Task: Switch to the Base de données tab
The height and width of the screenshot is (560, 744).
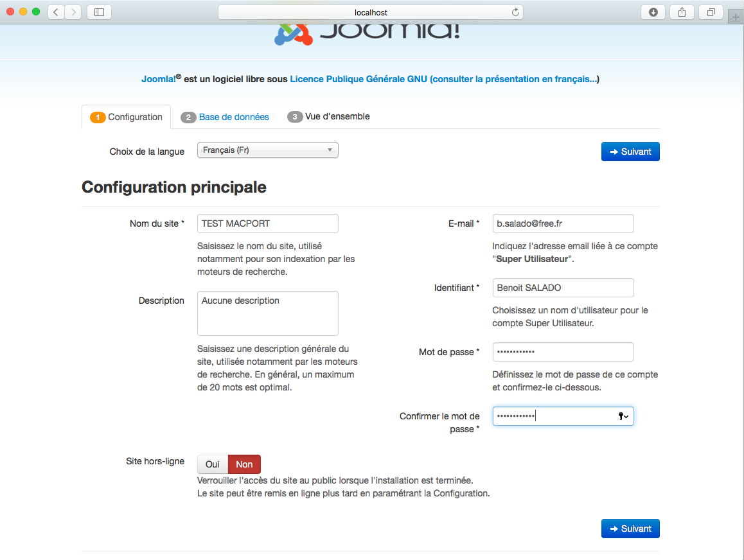Action: click(x=234, y=117)
